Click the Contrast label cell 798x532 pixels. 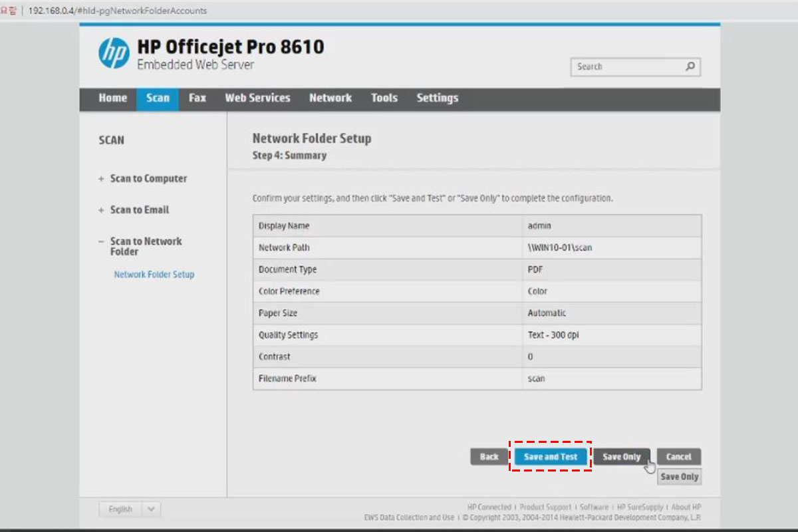pos(387,357)
